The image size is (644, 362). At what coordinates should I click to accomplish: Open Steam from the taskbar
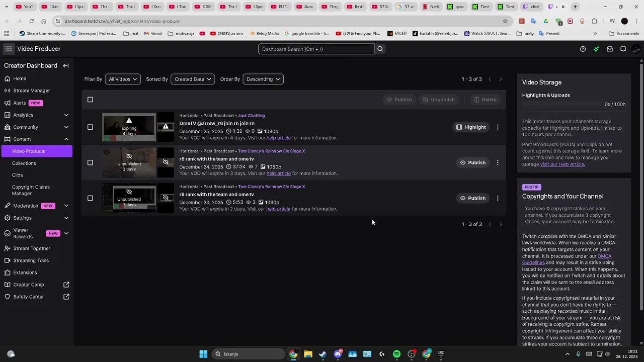pos(323,354)
